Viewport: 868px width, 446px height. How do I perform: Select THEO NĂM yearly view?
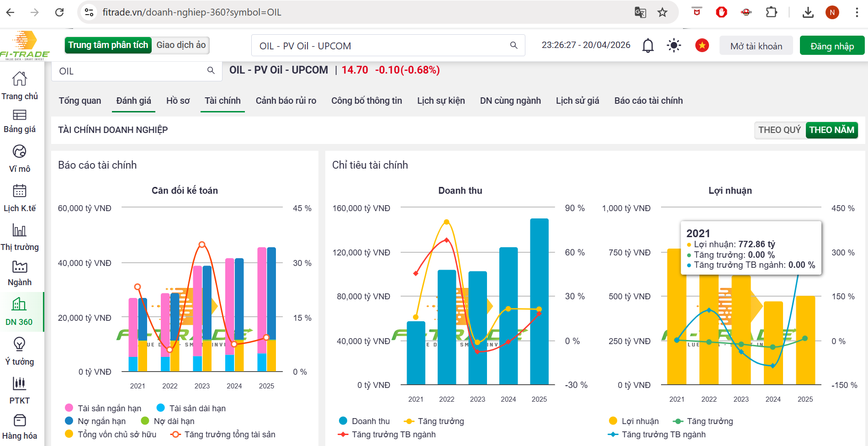[x=831, y=130]
